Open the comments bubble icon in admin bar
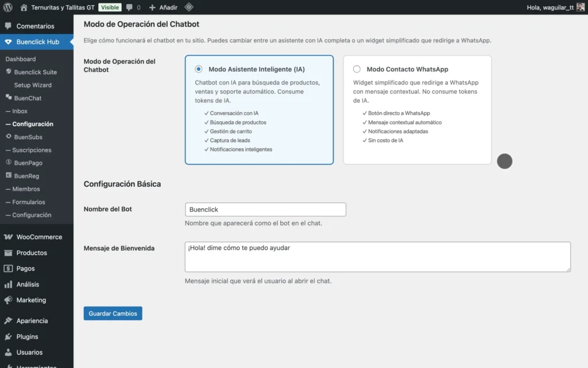Viewport: 588px width, 368px height. tap(129, 7)
